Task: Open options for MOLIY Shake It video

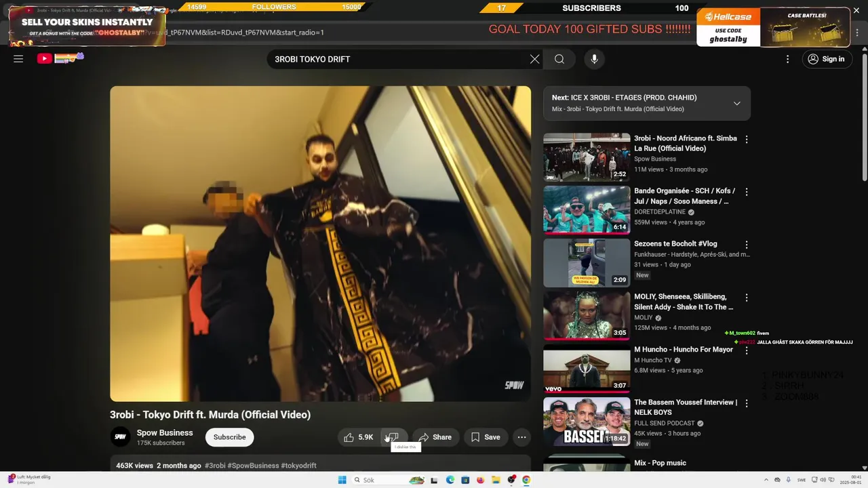Action: pyautogui.click(x=747, y=298)
